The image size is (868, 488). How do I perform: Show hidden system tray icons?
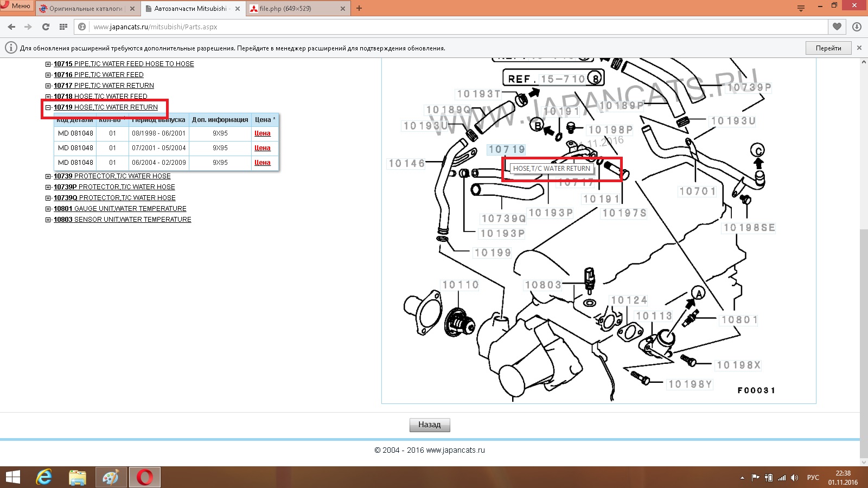click(742, 478)
